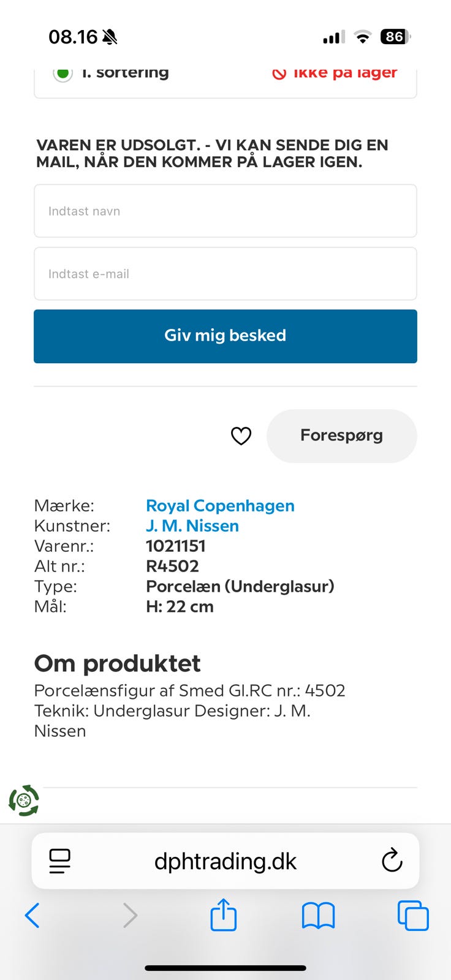Screen dimensions: 451x980
Task: Open the bookmarks book icon
Action: pyautogui.click(x=318, y=916)
